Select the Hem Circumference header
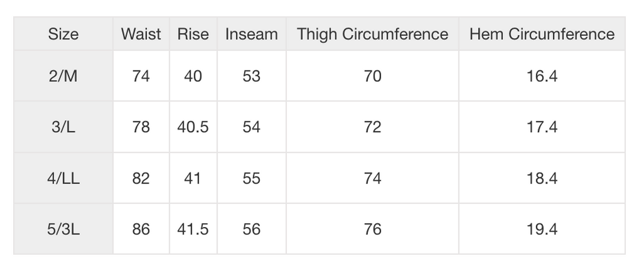Viewport: 644px width, 266px height. point(541,34)
